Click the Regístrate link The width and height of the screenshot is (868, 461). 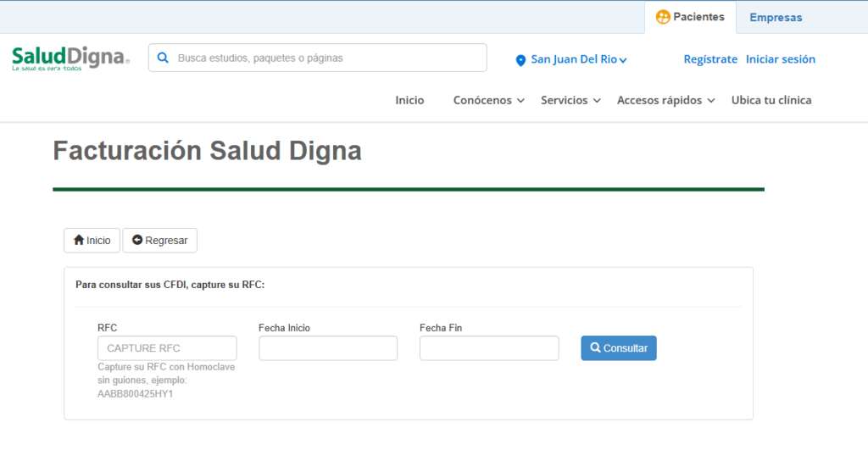pyautogui.click(x=710, y=59)
